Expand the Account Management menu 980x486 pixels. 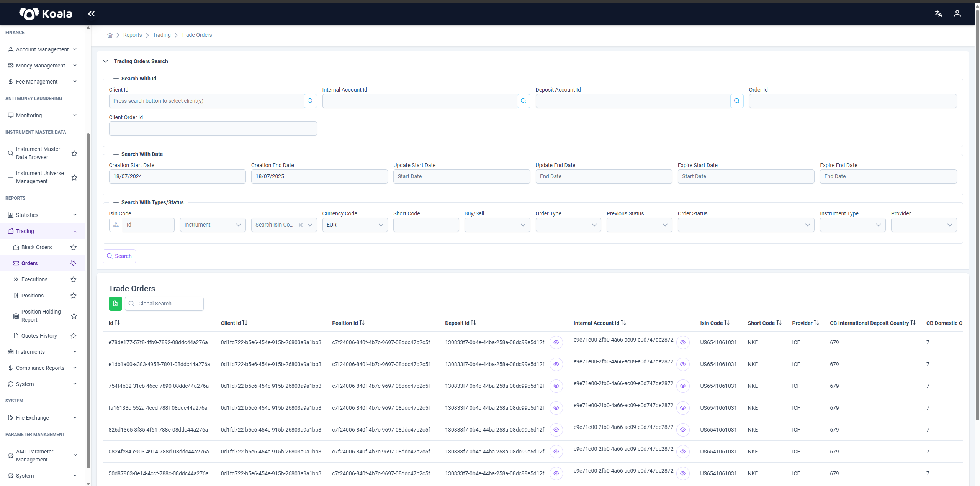[42, 49]
